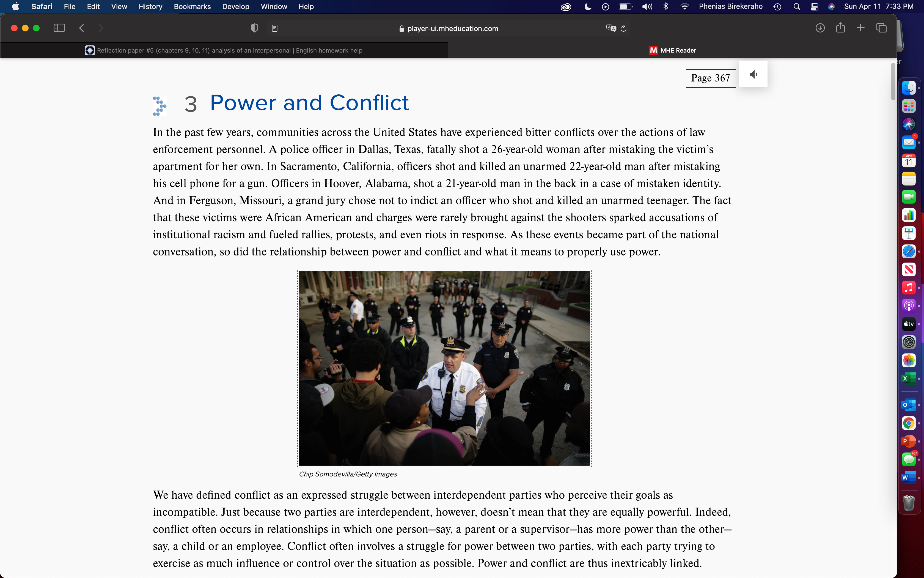The width and height of the screenshot is (924, 578).
Task: Open the Apple menu
Action: click(16, 7)
